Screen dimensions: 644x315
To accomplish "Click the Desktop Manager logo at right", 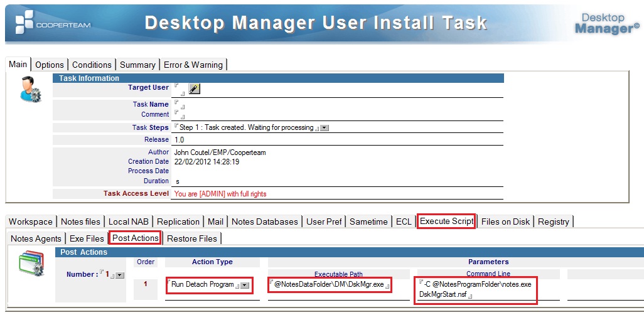I will pos(606,24).
